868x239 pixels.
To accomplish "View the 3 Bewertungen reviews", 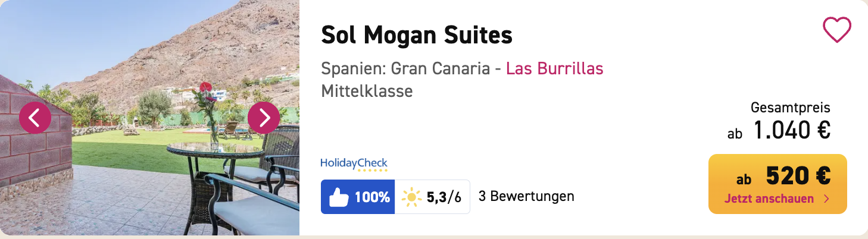I will coord(526,196).
